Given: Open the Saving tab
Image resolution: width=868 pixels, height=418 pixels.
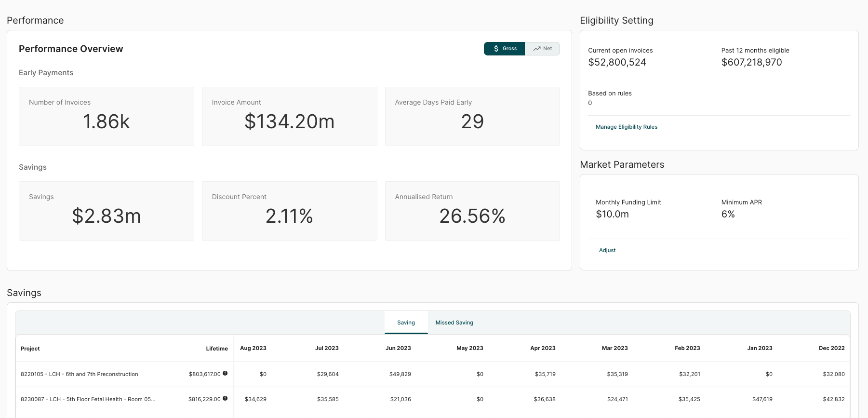Looking at the screenshot, I should (x=406, y=323).
